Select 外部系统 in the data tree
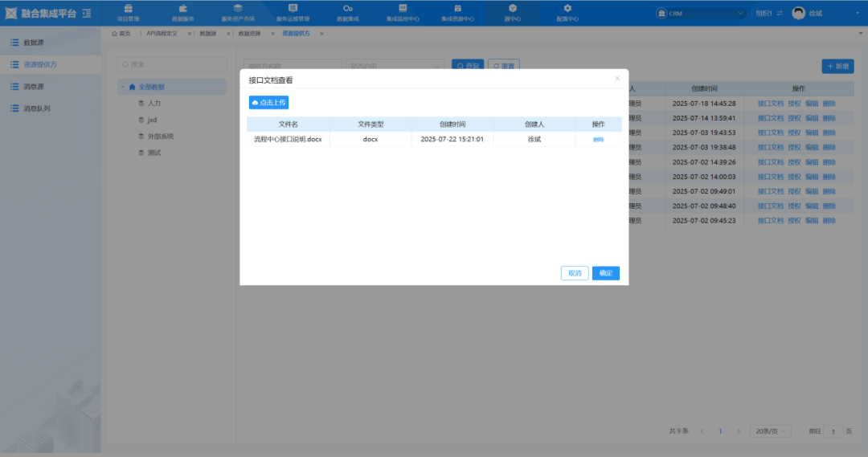The width and height of the screenshot is (868, 457). 161,137
